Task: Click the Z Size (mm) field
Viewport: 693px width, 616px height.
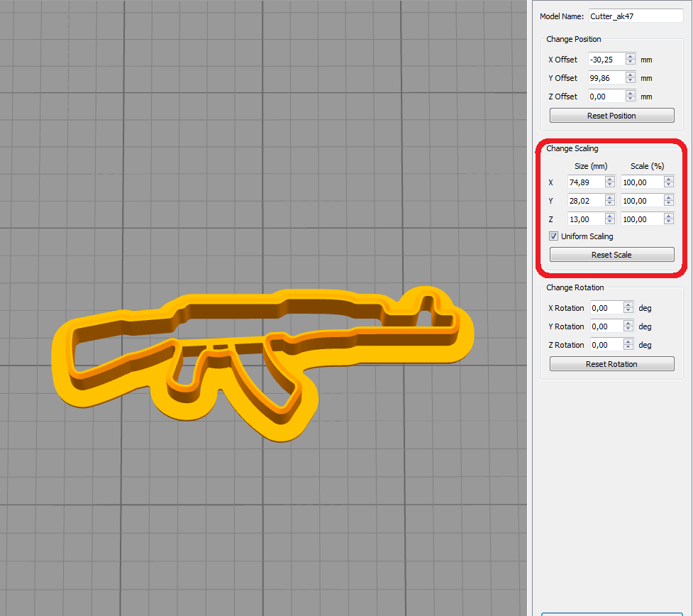Action: pyautogui.click(x=586, y=219)
